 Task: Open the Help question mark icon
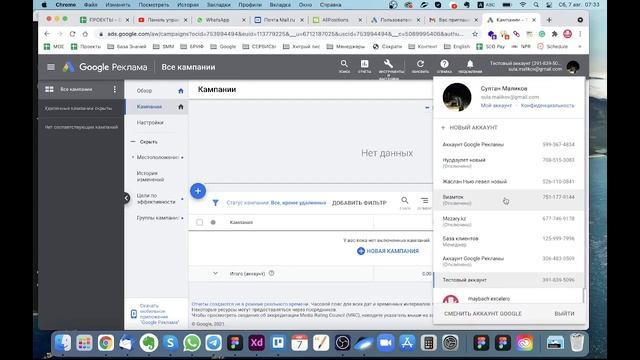click(x=444, y=64)
